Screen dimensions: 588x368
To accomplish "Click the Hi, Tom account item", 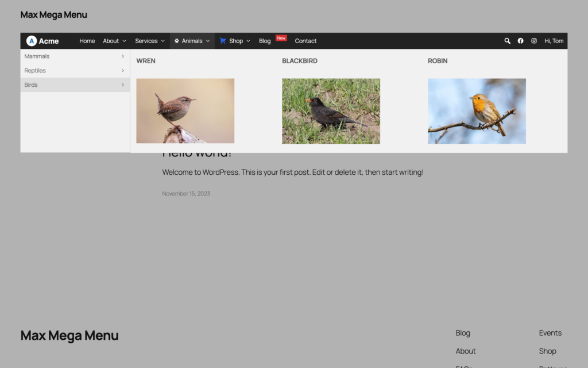I will 554,41.
